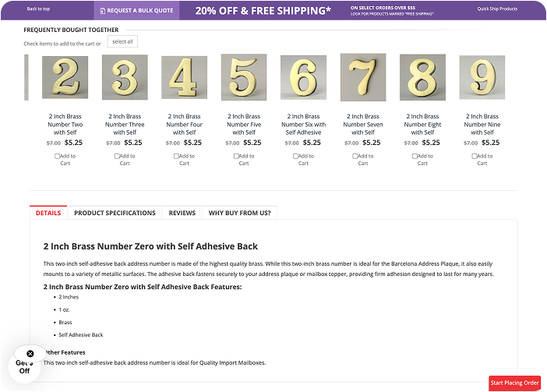Check Add to Cart for Number Eight
Screen dimensions: 547x392
click(x=415, y=156)
